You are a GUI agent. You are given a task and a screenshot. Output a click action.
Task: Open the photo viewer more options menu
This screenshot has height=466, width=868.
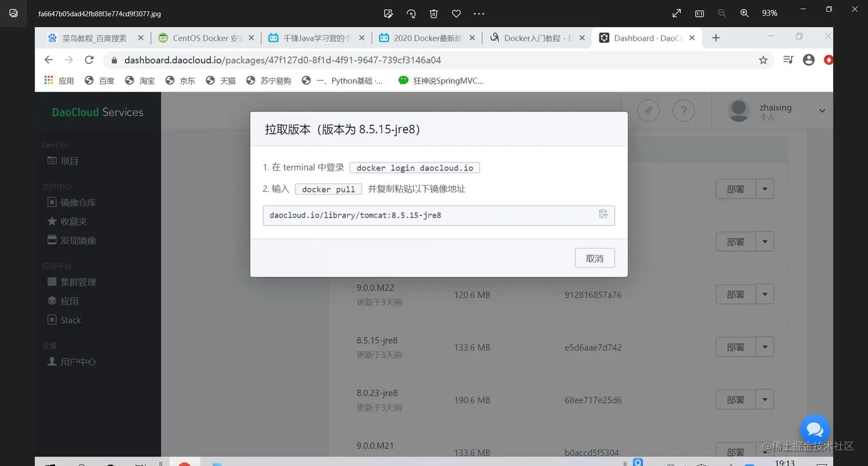(x=479, y=13)
